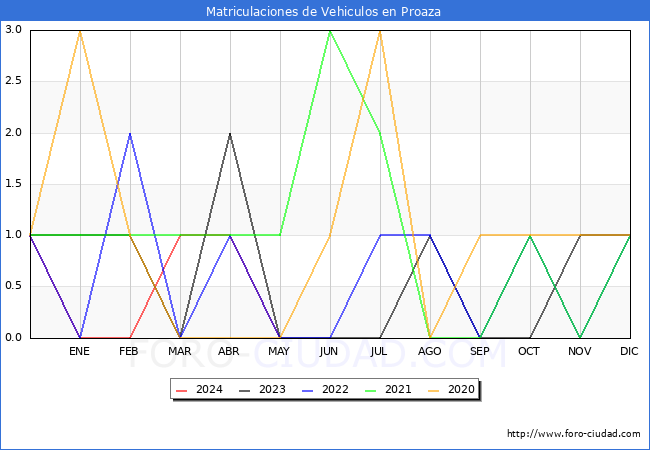The height and width of the screenshot is (450, 650).
Task: Click the 2020 legend label
Action: tap(461, 390)
